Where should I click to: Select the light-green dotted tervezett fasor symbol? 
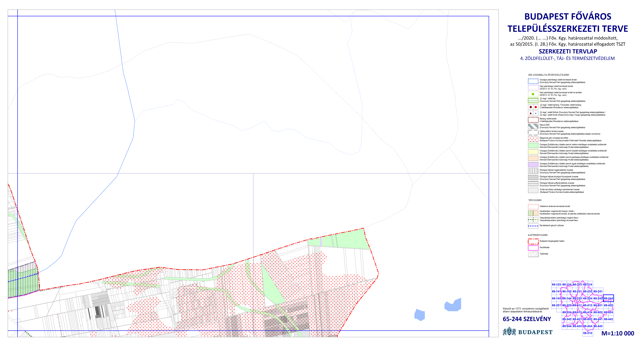click(536, 220)
